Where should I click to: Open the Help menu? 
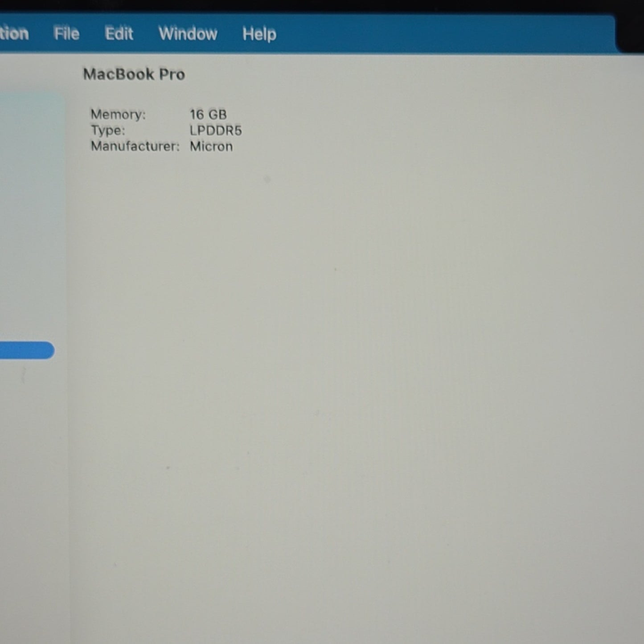259,34
